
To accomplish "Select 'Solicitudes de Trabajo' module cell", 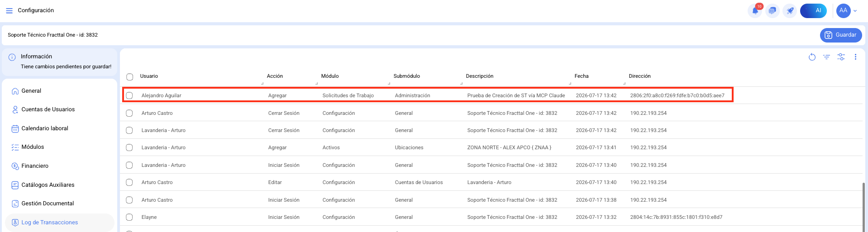I will coord(348,95).
